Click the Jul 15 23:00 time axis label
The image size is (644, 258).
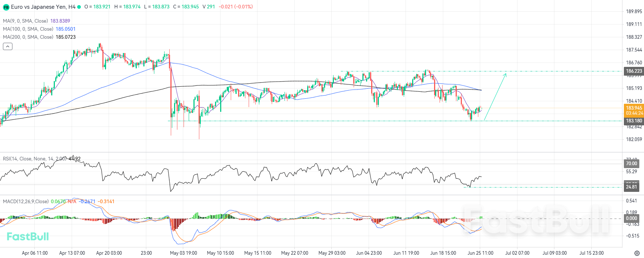(592, 253)
